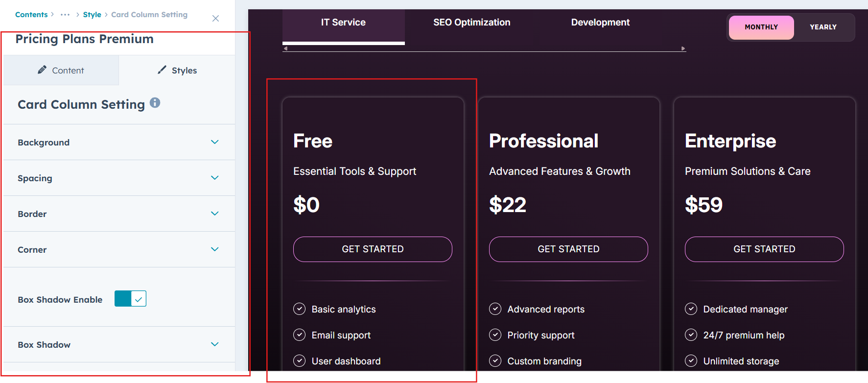Go to Contents breadcrumb link

31,15
